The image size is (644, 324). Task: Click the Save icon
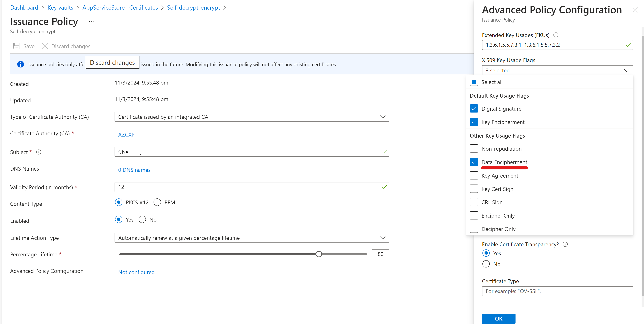click(x=17, y=46)
